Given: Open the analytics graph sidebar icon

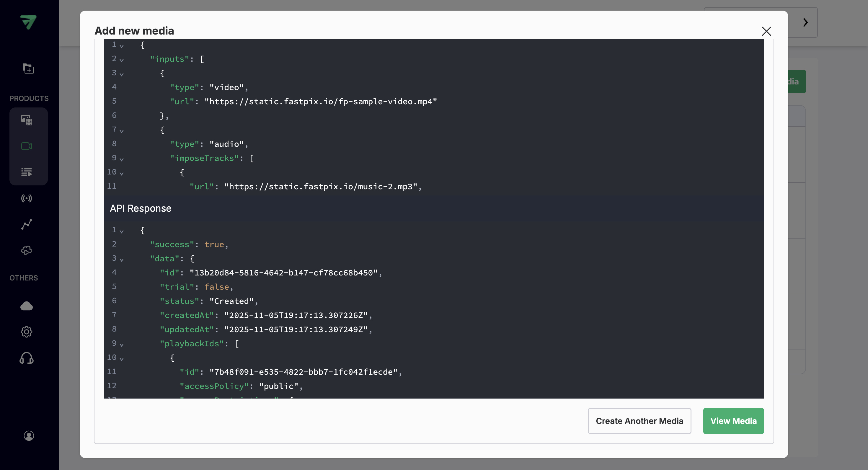Looking at the screenshot, I should click(27, 224).
